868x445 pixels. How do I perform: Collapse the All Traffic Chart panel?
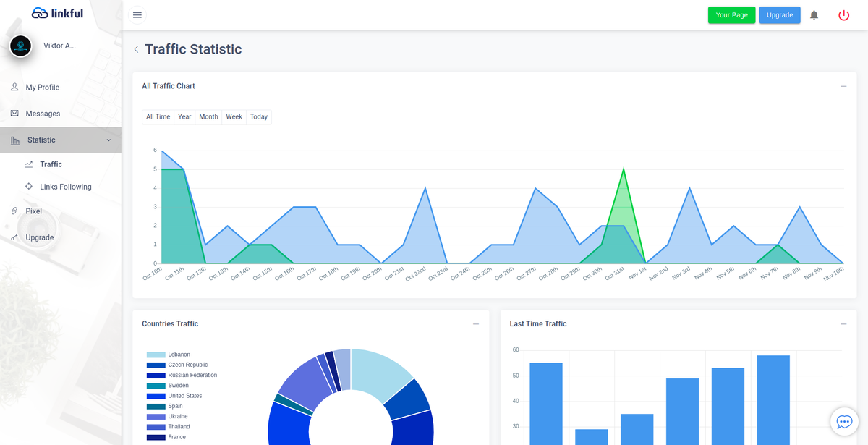point(843,86)
